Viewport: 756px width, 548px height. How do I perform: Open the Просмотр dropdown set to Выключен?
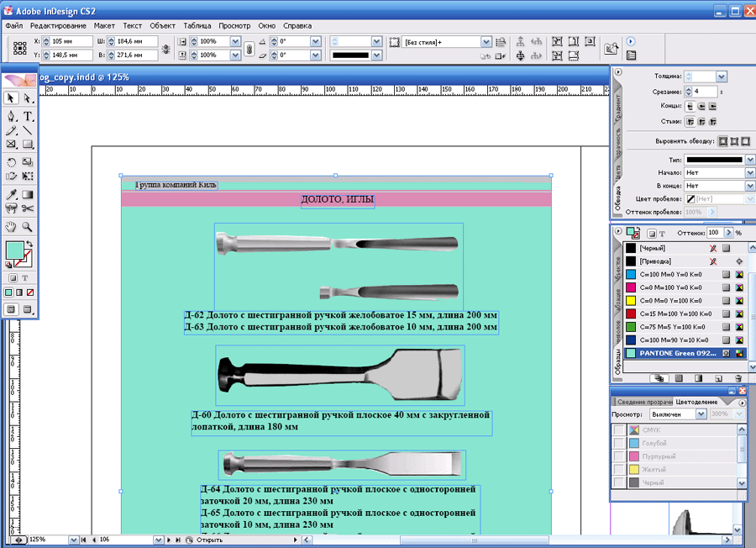(x=701, y=414)
